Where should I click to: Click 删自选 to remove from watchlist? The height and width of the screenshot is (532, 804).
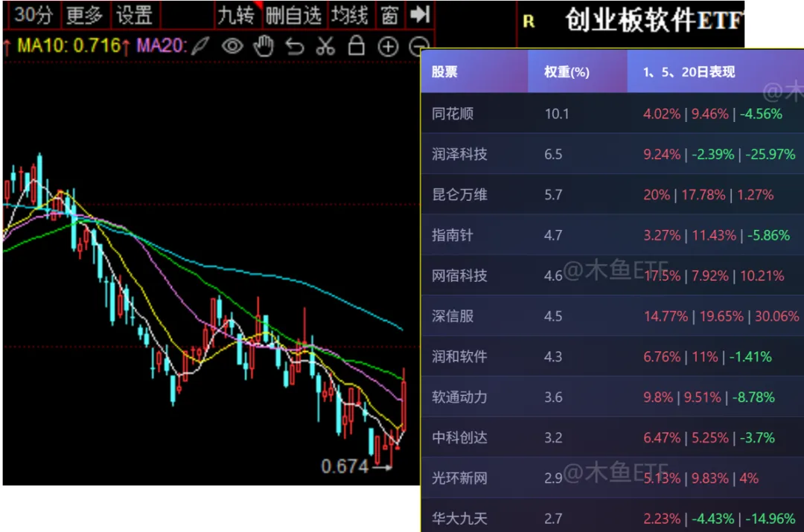pyautogui.click(x=293, y=16)
